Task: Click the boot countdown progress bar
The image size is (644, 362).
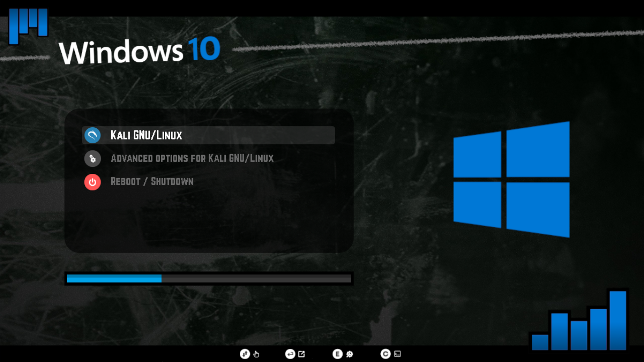Action: (209, 279)
